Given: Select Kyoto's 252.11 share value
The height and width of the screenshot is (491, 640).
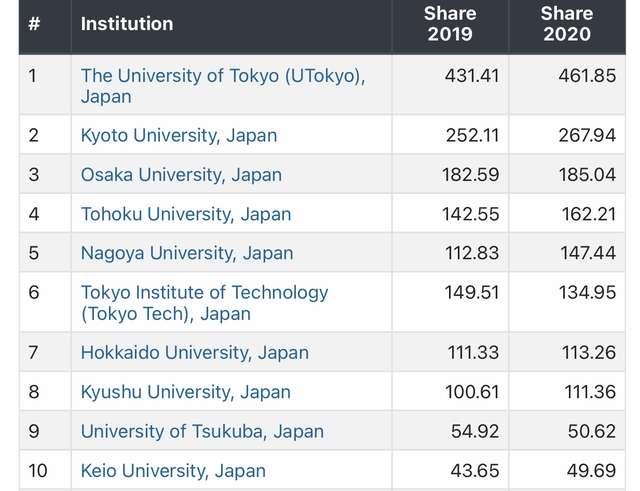Looking at the screenshot, I should 470,135.
